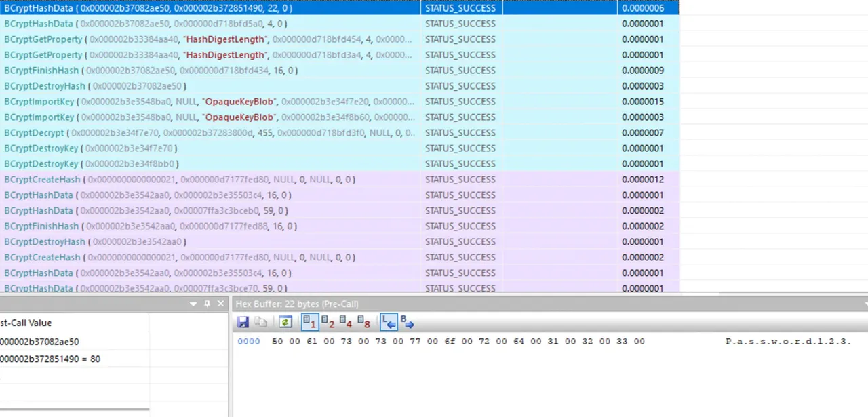Refresh the hex buffer view

(285, 321)
